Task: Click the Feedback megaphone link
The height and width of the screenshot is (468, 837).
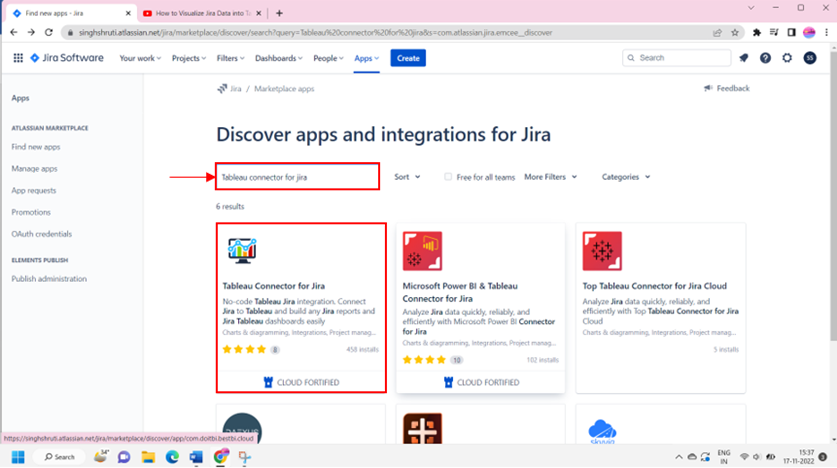Action: click(727, 88)
